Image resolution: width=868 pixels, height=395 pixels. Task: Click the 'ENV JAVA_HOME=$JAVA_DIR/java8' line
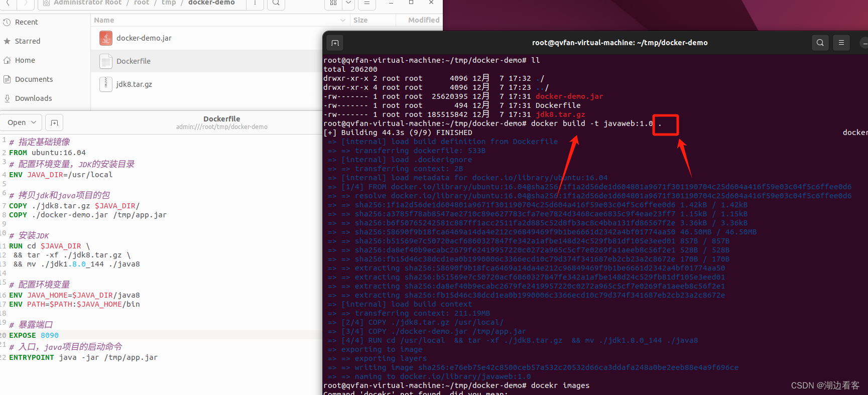click(74, 295)
